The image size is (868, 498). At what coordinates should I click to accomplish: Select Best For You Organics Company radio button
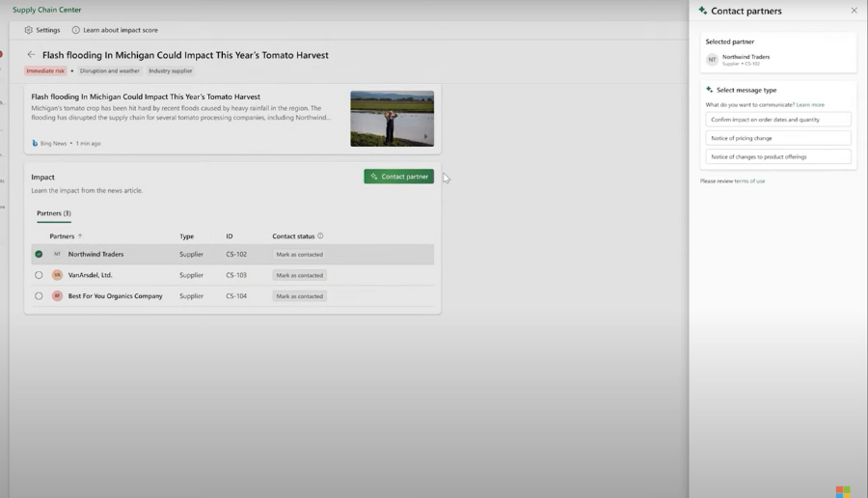[39, 296]
